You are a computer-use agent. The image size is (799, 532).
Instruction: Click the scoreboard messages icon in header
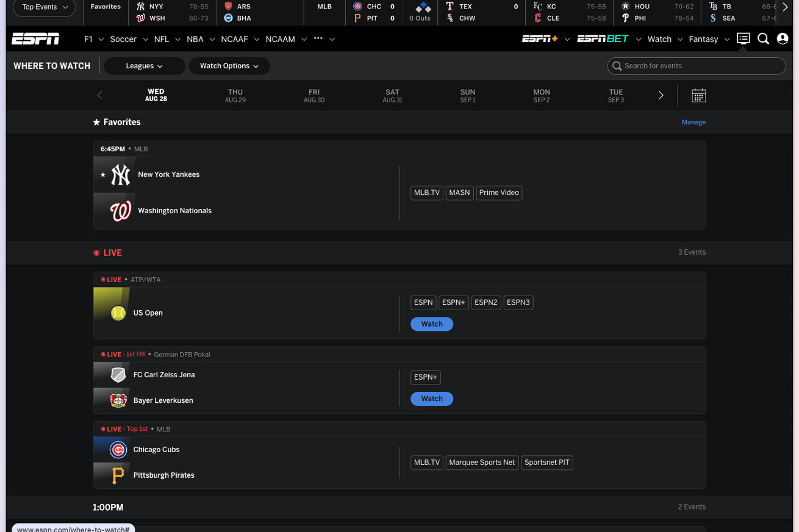pyautogui.click(x=743, y=38)
